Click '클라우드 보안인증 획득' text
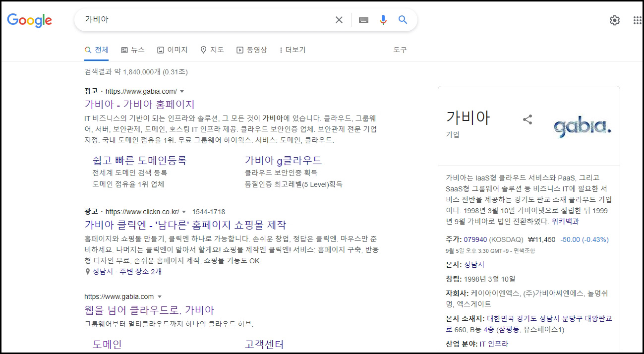The image size is (644, 354). [x=281, y=173]
